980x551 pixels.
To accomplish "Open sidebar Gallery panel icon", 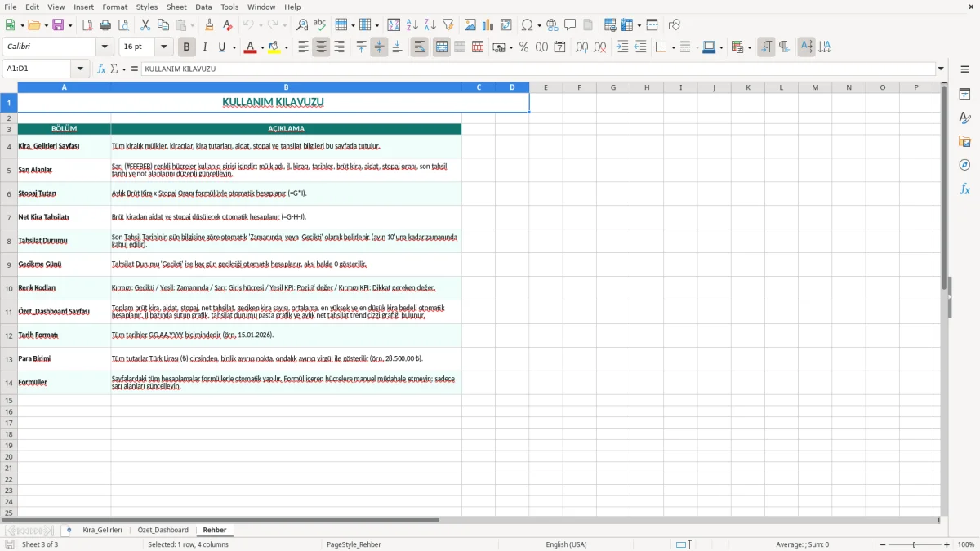I will [x=964, y=142].
